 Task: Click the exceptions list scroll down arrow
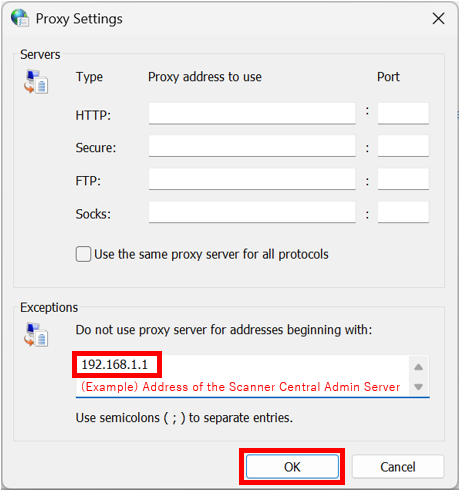[418, 387]
